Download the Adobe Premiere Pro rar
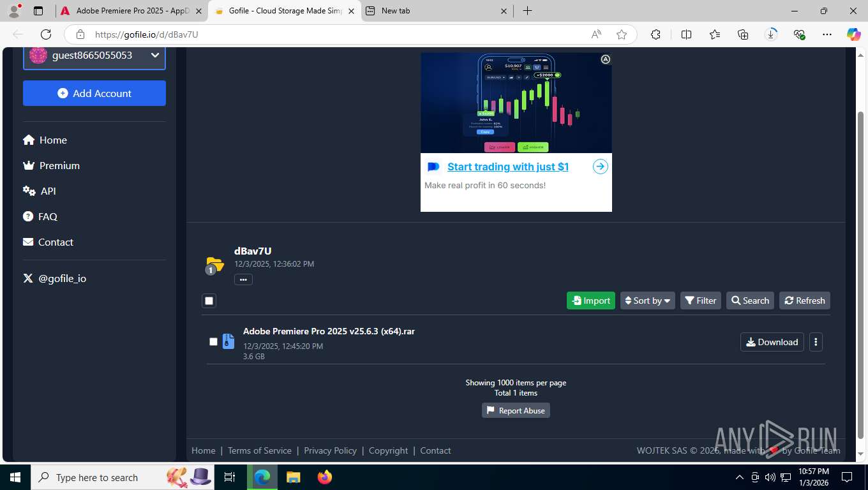 pos(772,342)
